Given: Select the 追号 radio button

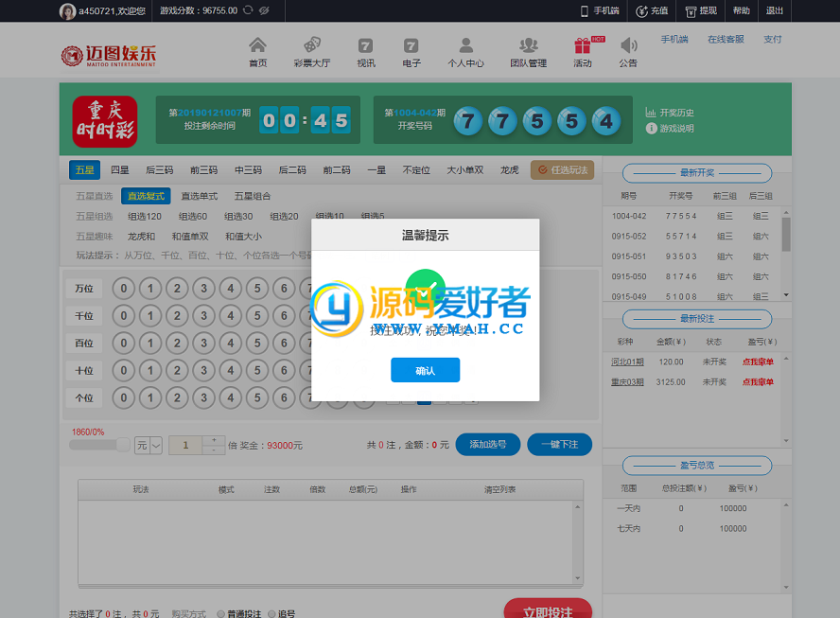Looking at the screenshot, I should coord(272,613).
